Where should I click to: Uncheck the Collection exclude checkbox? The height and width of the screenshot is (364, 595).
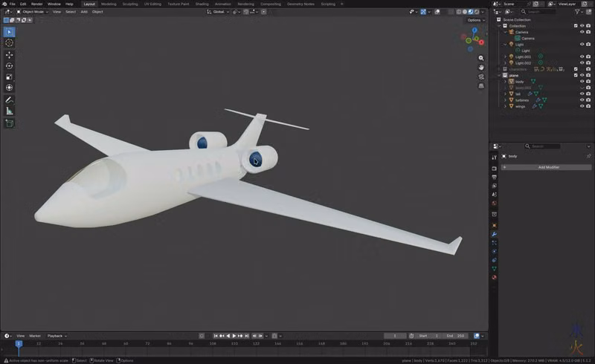pyautogui.click(x=576, y=26)
